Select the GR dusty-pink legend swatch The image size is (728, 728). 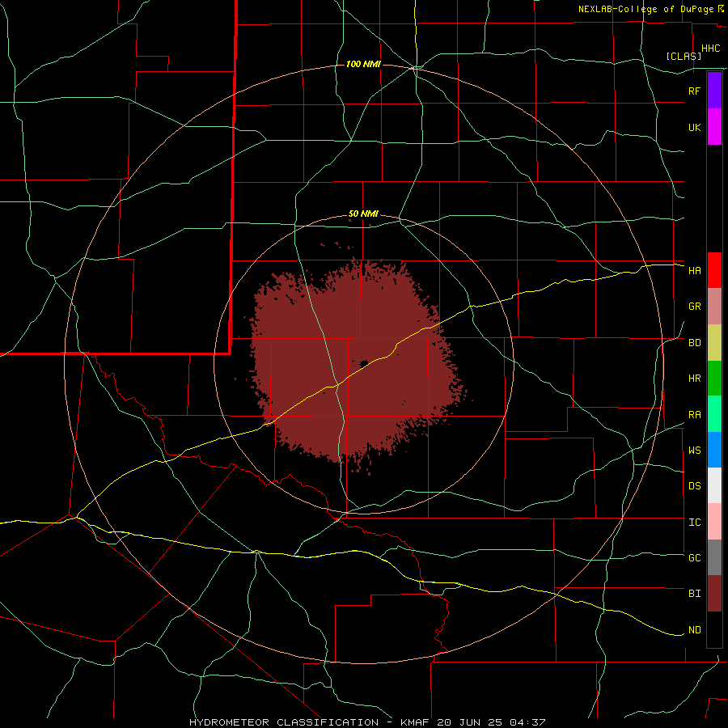714,307
